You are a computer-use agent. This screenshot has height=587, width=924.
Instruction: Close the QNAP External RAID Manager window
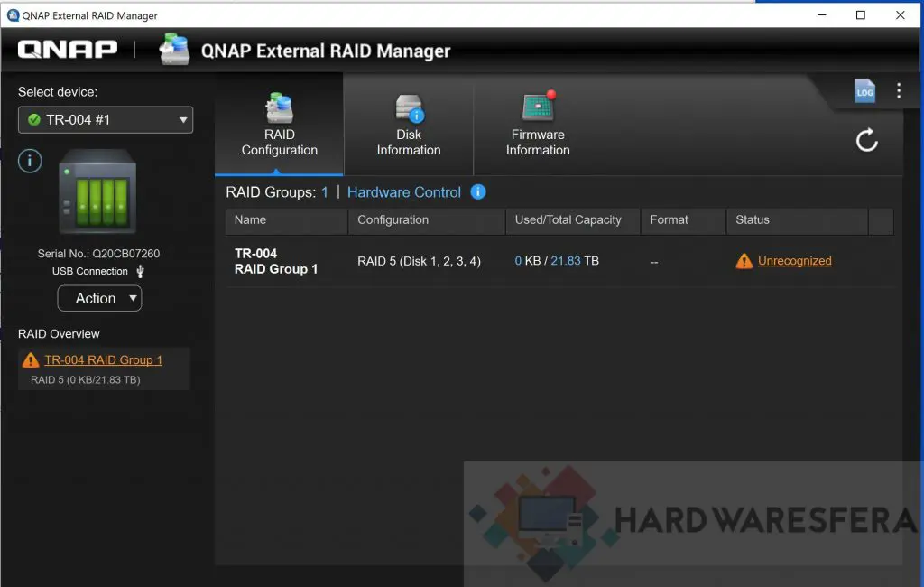[900, 14]
